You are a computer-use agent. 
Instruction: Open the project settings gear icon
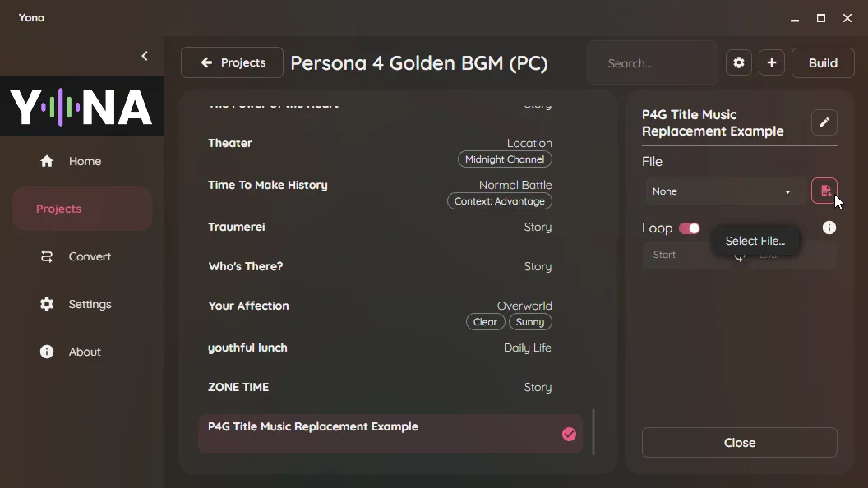739,63
